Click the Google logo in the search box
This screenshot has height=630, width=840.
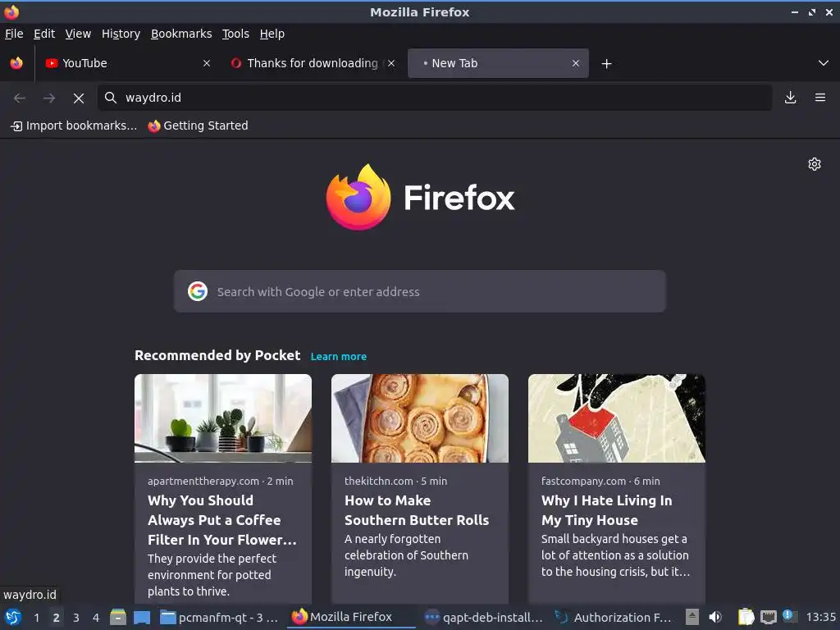(198, 291)
